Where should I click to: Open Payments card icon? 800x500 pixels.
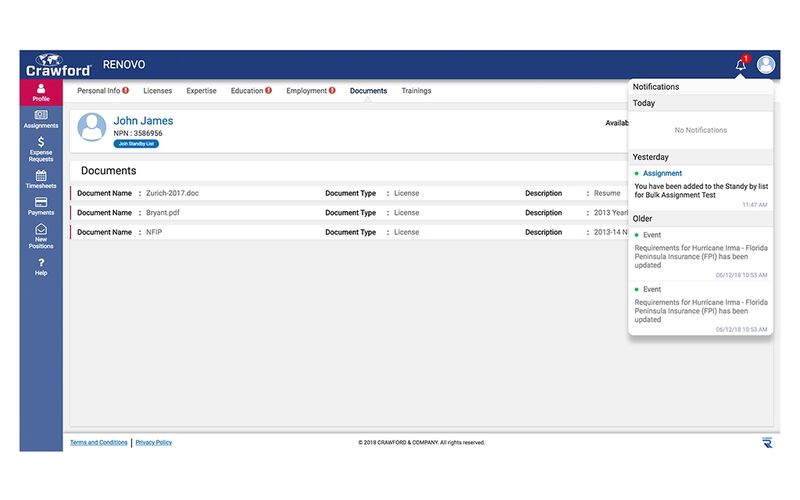tap(40, 206)
